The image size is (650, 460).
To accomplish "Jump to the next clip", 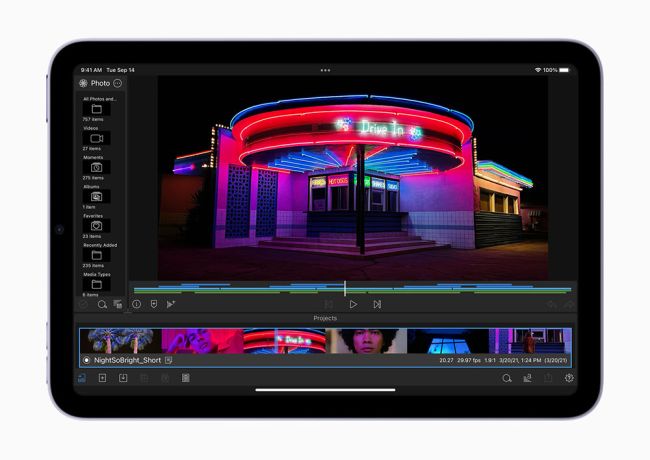I will [377, 304].
